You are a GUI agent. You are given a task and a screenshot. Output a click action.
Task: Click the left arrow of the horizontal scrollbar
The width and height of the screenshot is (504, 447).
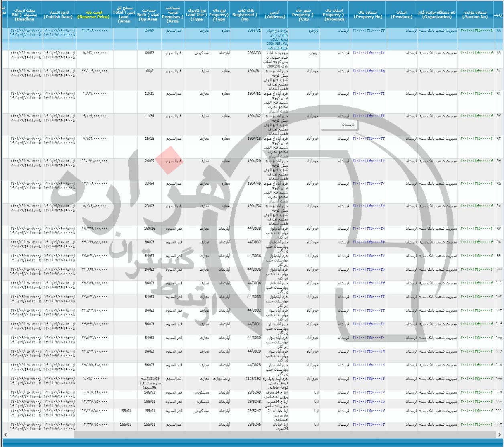pyautogui.click(x=5, y=435)
